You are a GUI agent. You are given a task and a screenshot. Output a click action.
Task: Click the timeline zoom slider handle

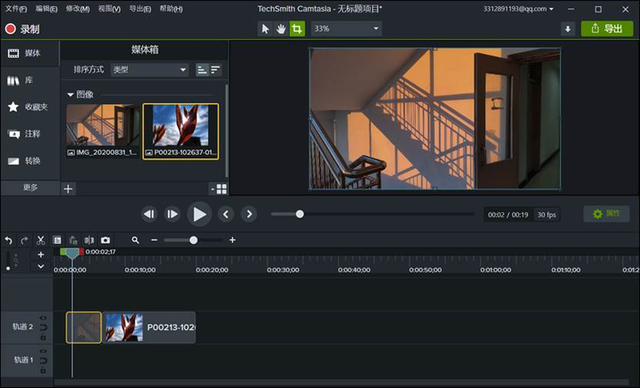coord(193,240)
